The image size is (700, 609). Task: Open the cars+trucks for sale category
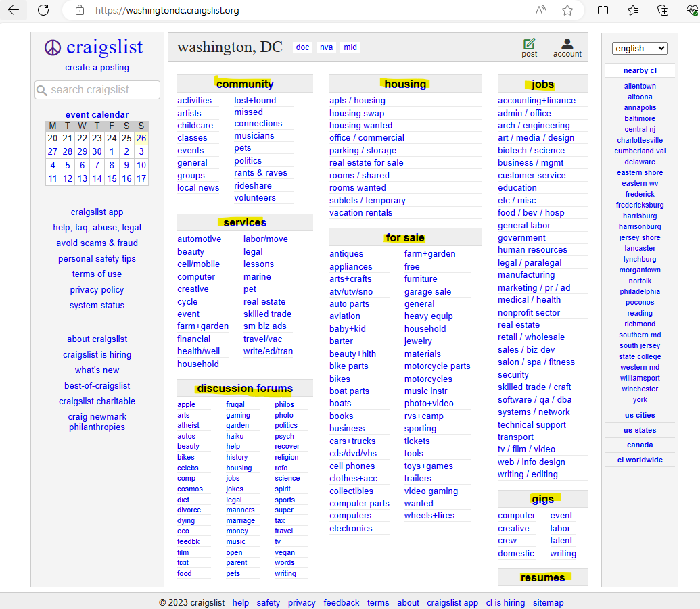352,441
